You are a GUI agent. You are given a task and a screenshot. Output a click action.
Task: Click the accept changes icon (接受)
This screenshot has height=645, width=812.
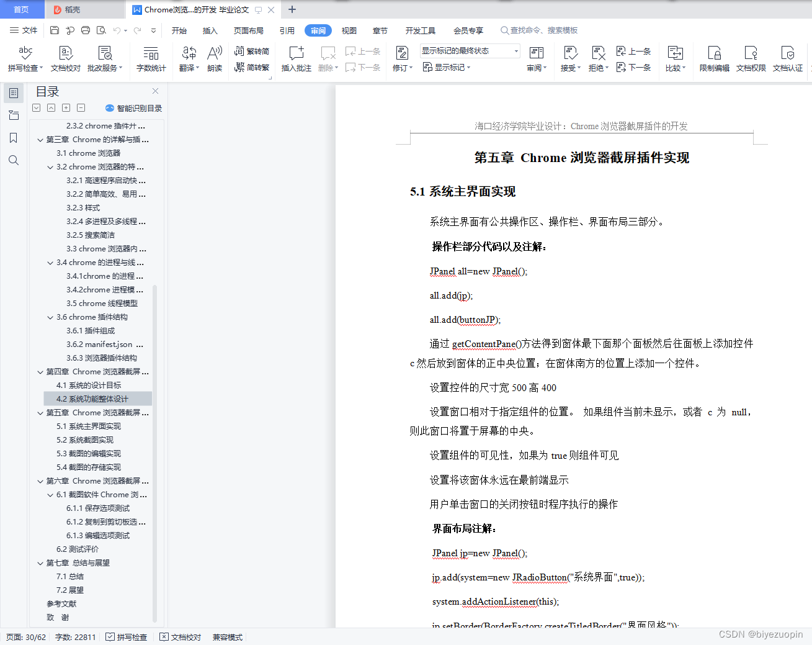[571, 59]
